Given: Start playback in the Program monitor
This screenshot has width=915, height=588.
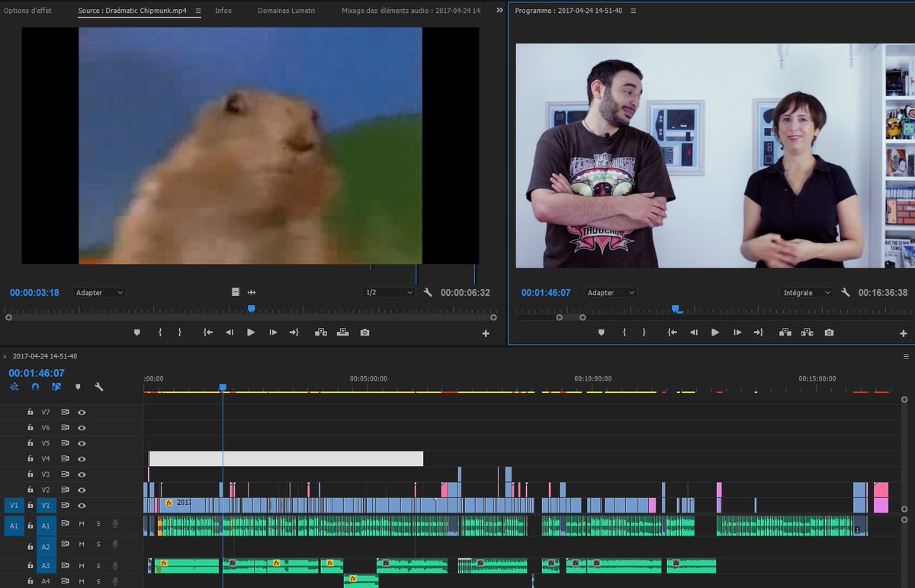Looking at the screenshot, I should click(x=715, y=333).
